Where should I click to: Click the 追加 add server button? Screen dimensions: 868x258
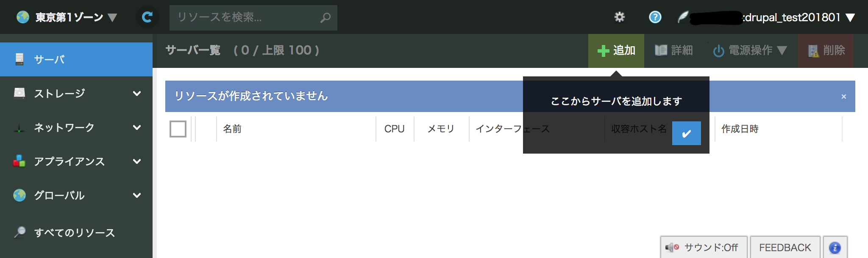point(616,50)
